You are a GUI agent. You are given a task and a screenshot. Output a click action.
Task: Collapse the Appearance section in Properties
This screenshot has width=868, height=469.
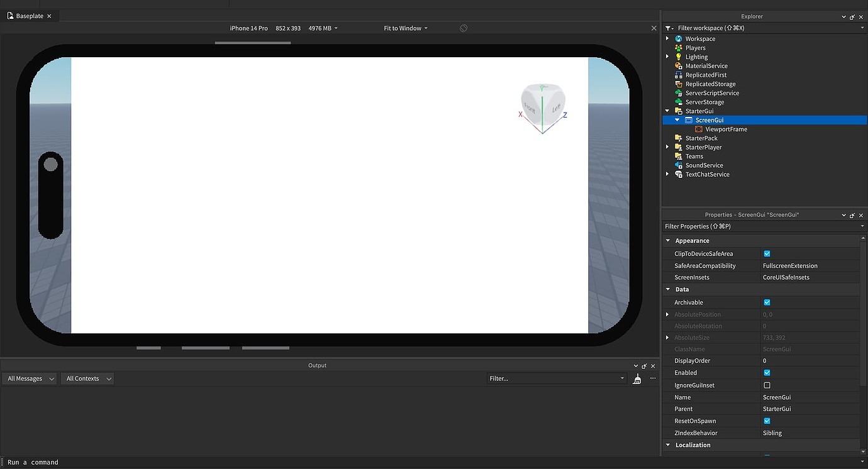669,240
